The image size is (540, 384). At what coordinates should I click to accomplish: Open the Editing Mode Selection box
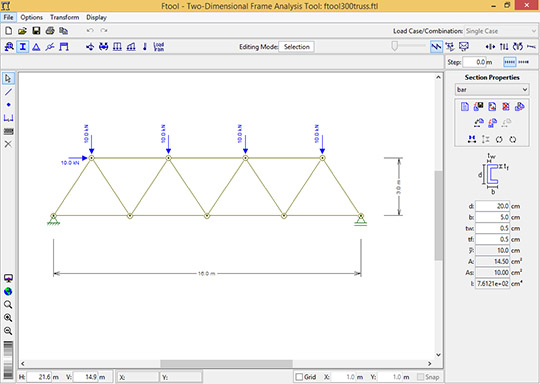pyautogui.click(x=297, y=46)
